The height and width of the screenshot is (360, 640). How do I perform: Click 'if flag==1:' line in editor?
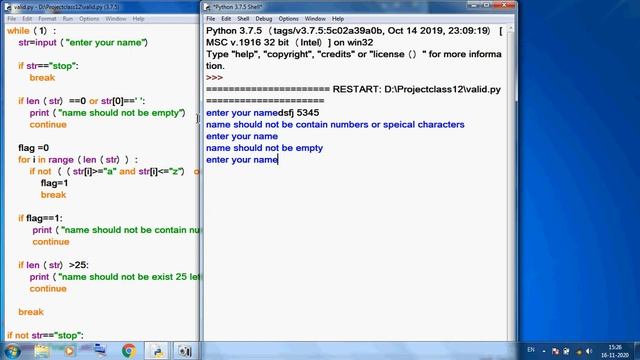[40, 218]
